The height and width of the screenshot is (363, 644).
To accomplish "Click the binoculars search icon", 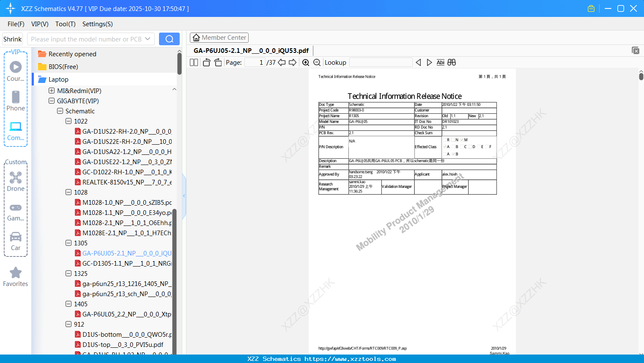I will click(452, 62).
